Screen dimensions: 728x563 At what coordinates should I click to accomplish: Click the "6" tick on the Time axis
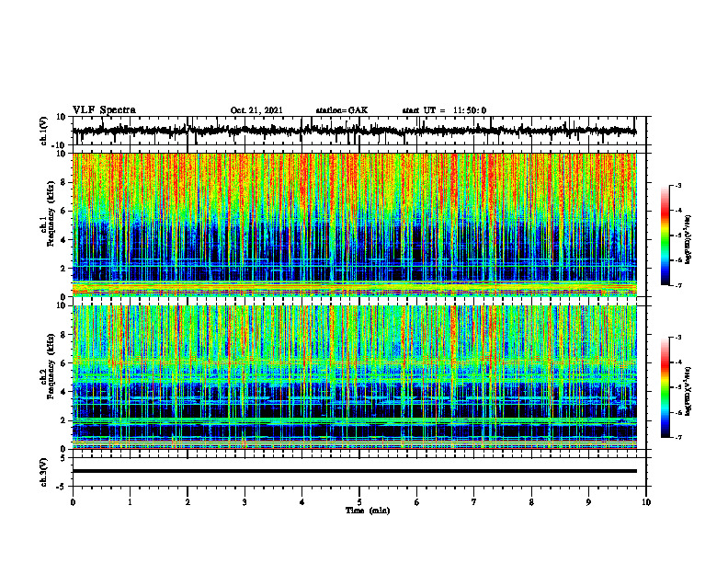(417, 502)
